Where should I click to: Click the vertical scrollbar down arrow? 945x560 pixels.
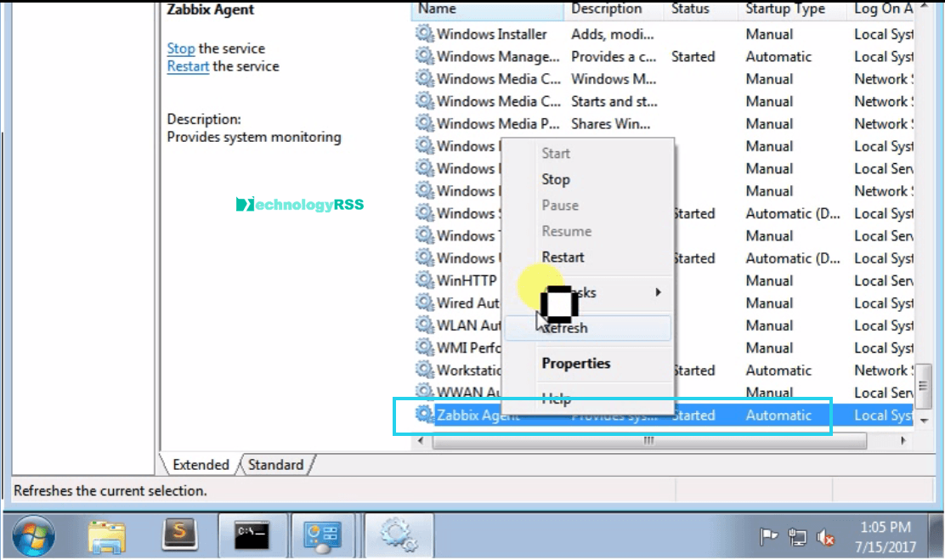click(922, 417)
